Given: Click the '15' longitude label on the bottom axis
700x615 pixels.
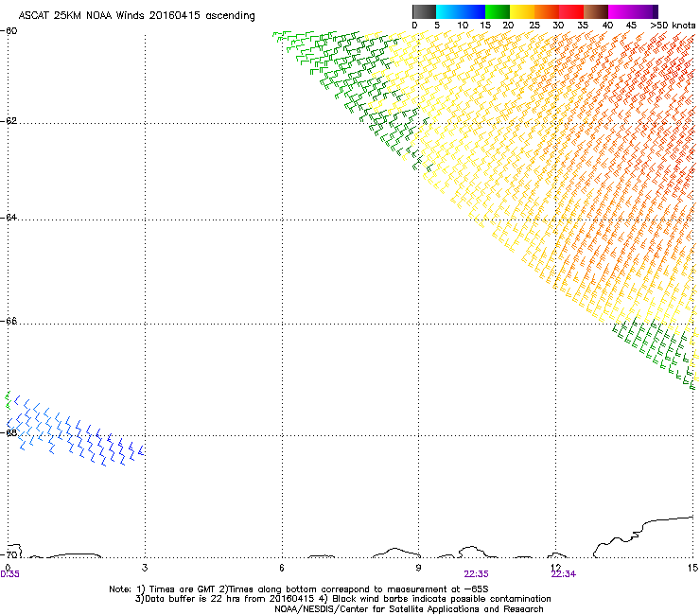Looking at the screenshot, I should coord(692,568).
